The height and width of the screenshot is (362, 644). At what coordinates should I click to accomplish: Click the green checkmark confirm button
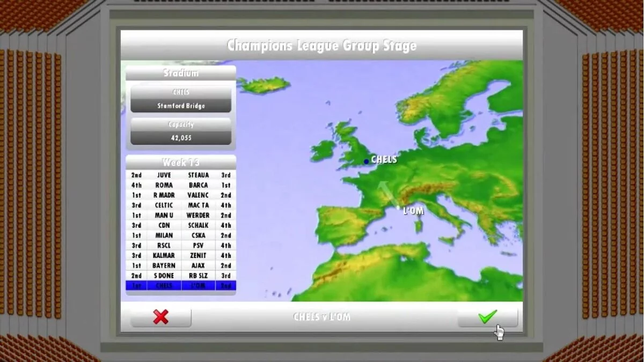point(487,317)
